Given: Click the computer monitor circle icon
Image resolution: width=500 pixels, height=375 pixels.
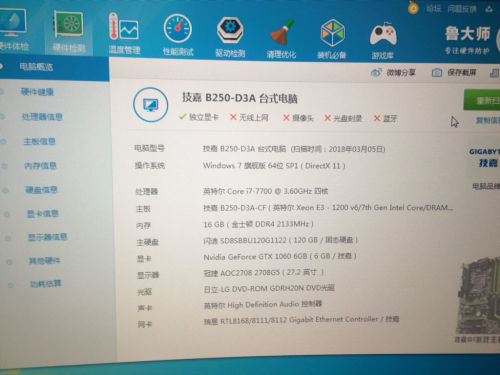Looking at the screenshot, I should 150,105.
